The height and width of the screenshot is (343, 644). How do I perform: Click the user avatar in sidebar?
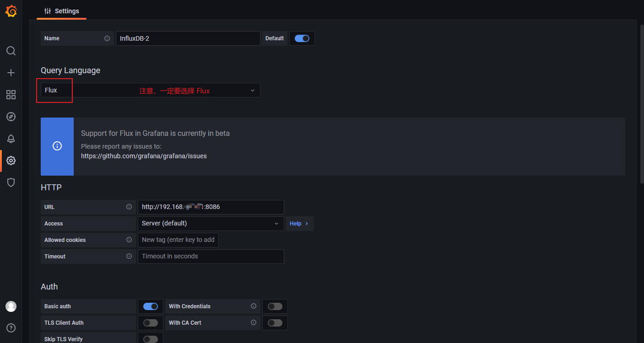pyautogui.click(x=11, y=306)
